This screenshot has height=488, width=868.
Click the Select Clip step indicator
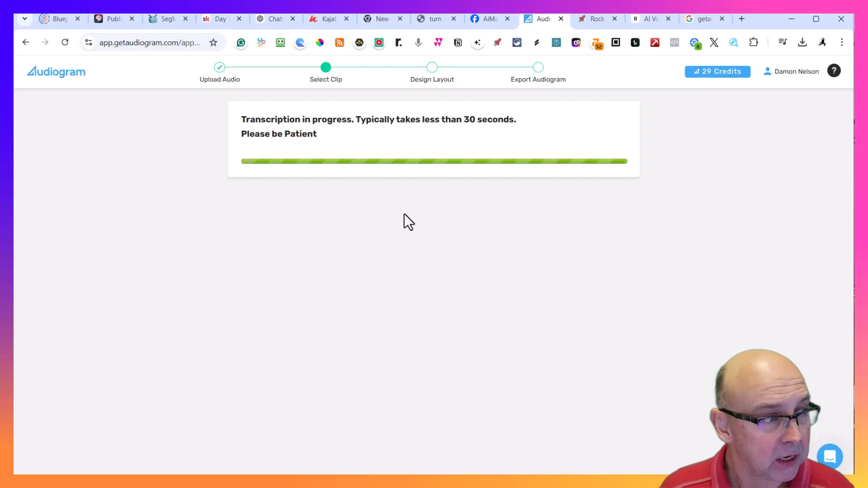(x=326, y=67)
